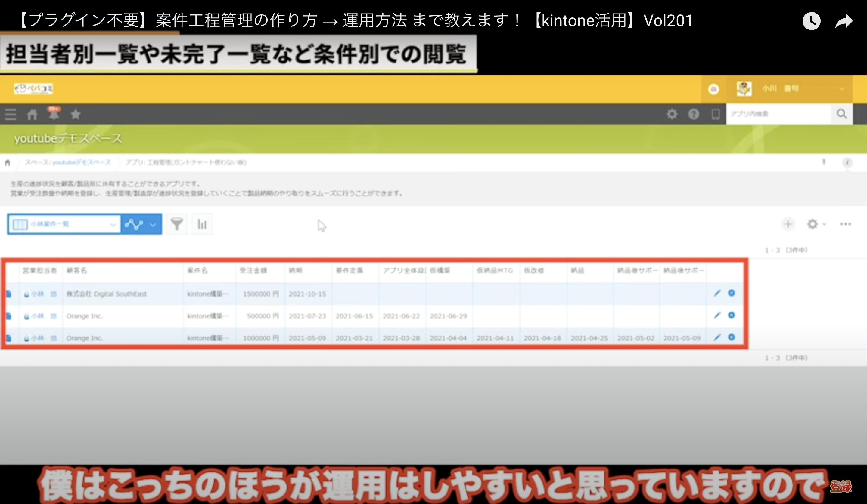Open first Orange Inc. record details icon
Image resolution: width=867 pixels, height=504 pixels.
tap(9, 316)
